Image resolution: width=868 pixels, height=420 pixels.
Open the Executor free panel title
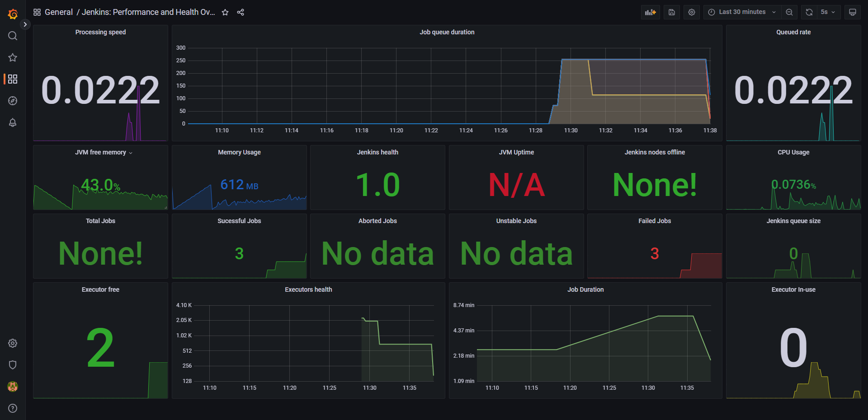point(100,289)
